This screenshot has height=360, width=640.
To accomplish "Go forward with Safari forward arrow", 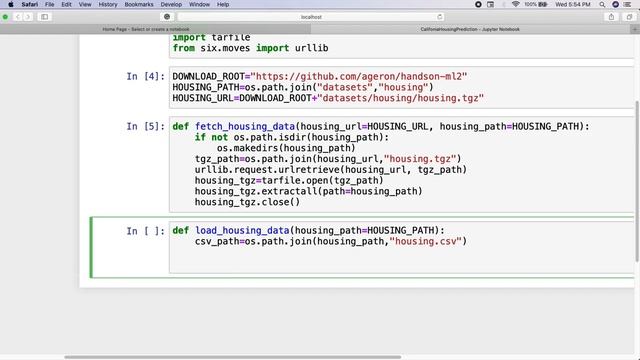I will click(28, 17).
